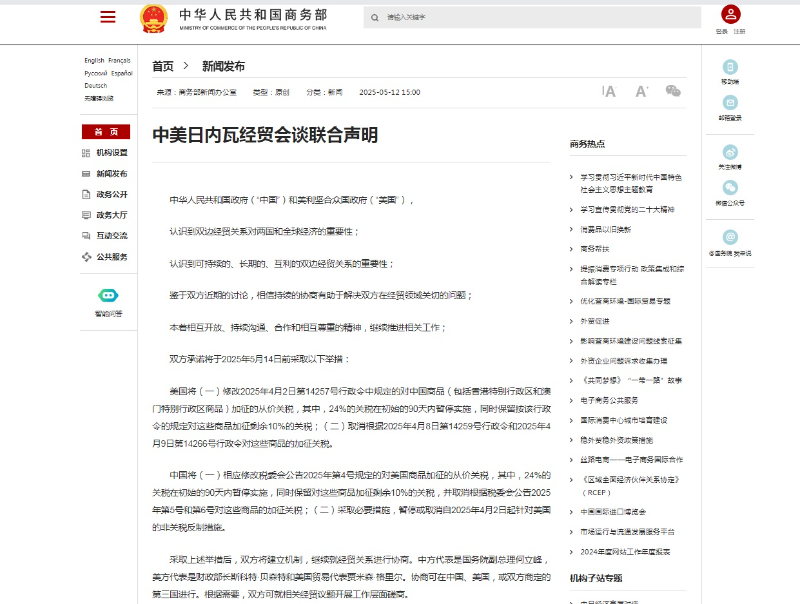Open the 中国国际进口博览会 link

click(x=613, y=512)
